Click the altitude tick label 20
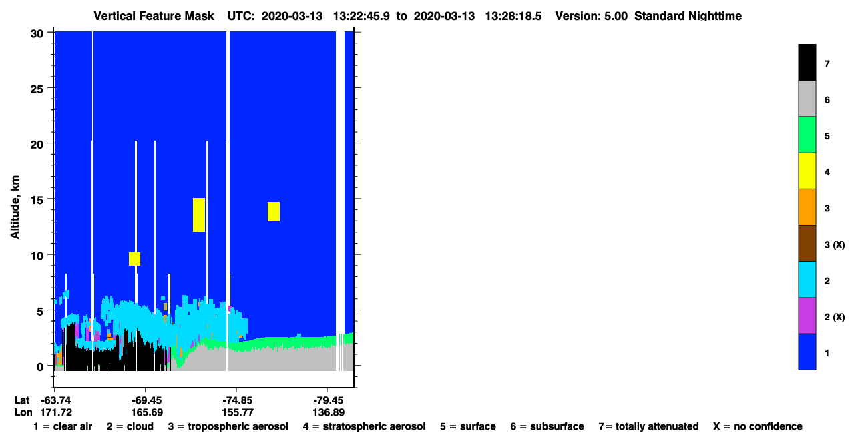Screen dimensions: 868x445 tap(39, 143)
